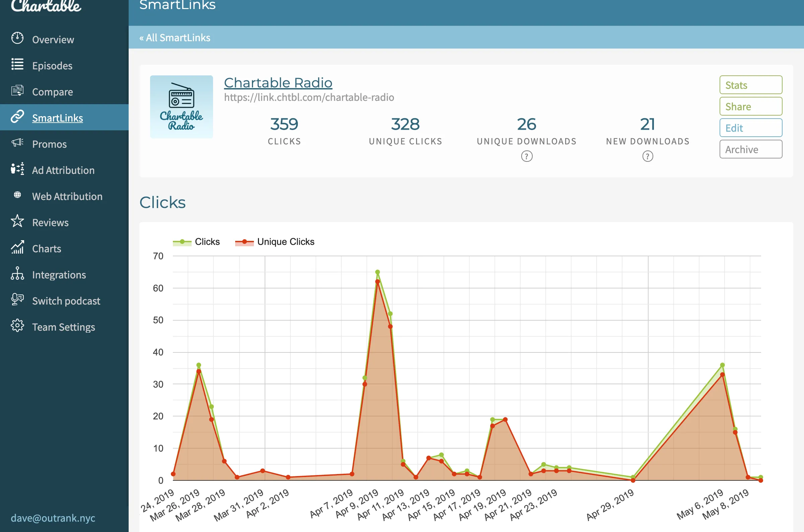Click the Chartable Radio artwork thumbnail
This screenshot has height=532, width=804.
pyautogui.click(x=182, y=107)
